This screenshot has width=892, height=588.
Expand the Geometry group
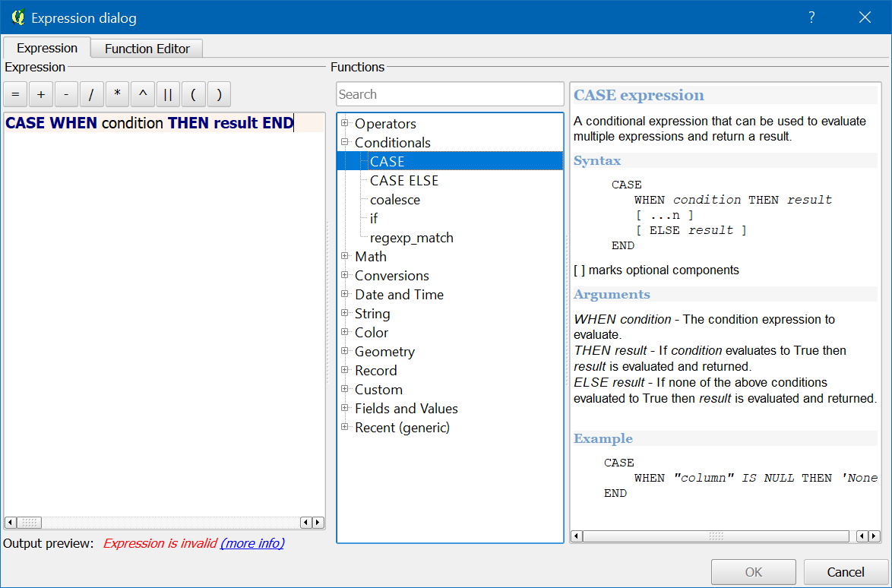(x=345, y=351)
